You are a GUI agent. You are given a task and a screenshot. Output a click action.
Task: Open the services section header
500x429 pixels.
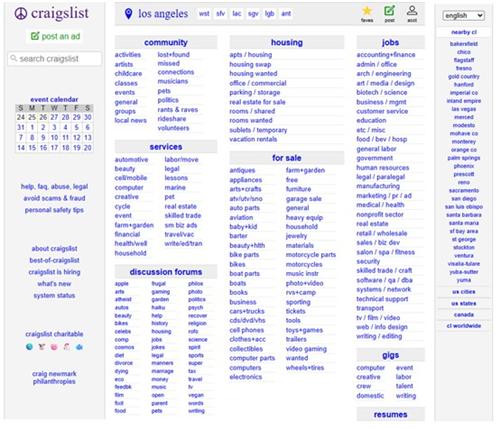coord(166,147)
